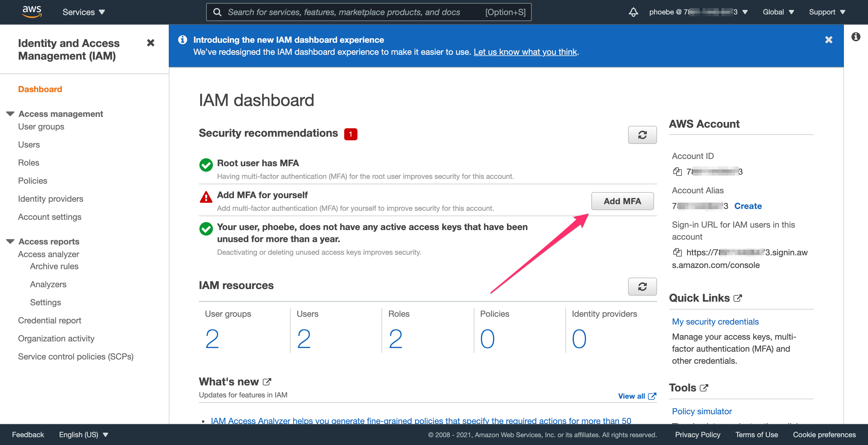
Task: Refresh the Security recommendations section
Action: point(642,135)
